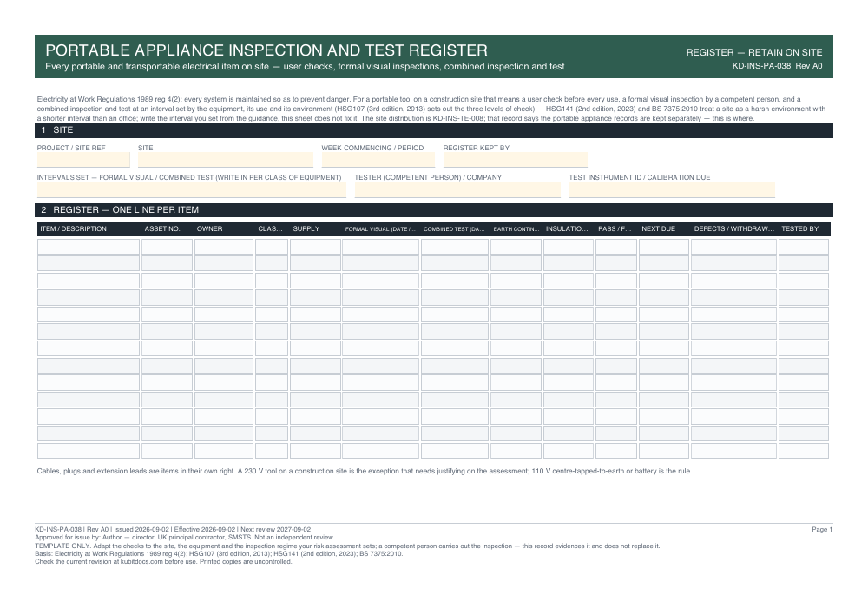Click the Intervals Set input field
Screen dimensions: 868x615
click(x=192, y=190)
